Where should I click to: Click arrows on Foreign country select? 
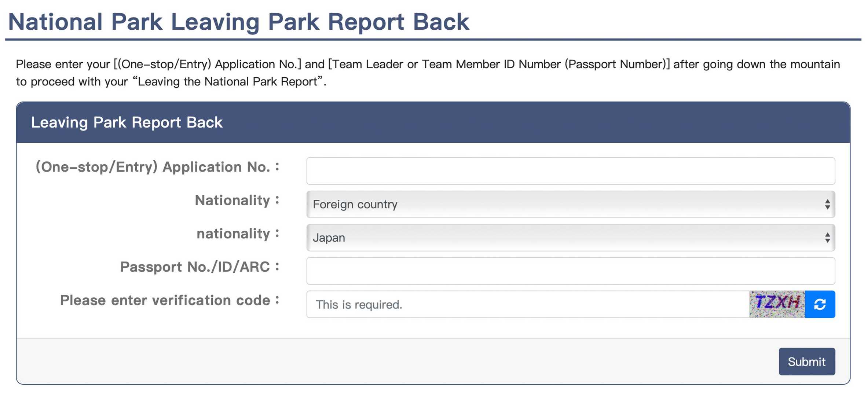827,204
